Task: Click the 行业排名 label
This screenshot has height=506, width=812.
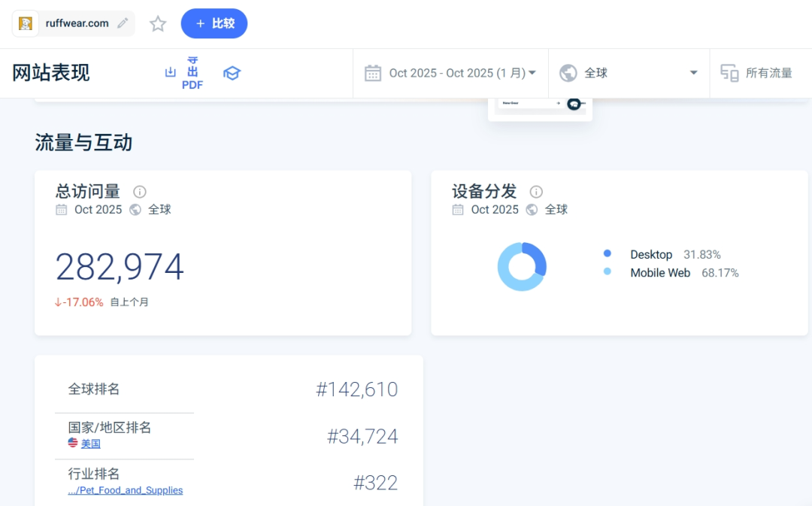Action: (x=94, y=474)
